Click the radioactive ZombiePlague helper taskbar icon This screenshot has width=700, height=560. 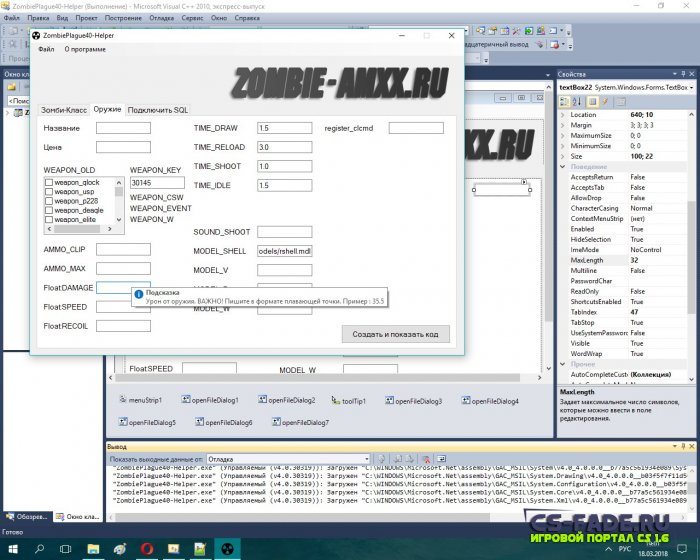click(x=227, y=549)
